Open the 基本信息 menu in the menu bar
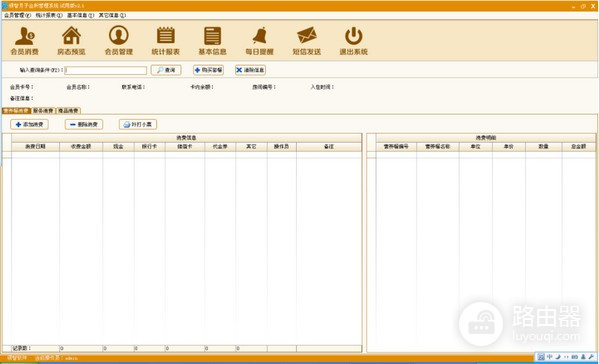This screenshot has width=599, height=364. pyautogui.click(x=81, y=15)
